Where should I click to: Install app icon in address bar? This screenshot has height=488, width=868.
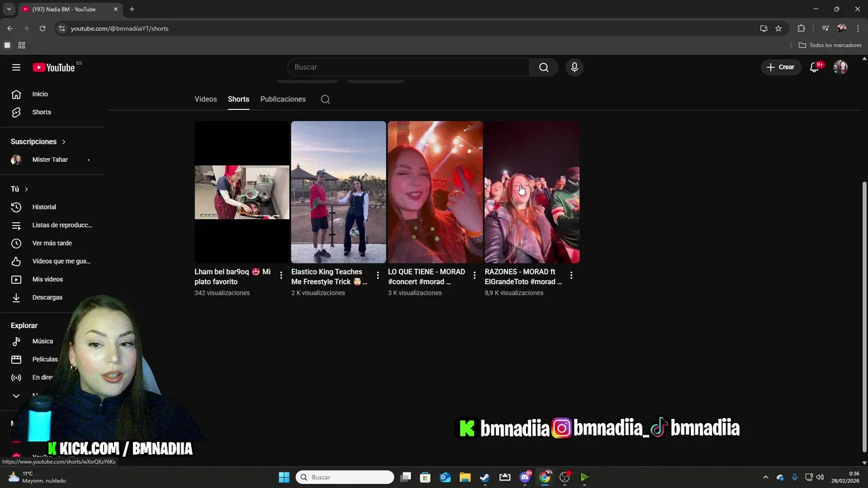coord(764,28)
